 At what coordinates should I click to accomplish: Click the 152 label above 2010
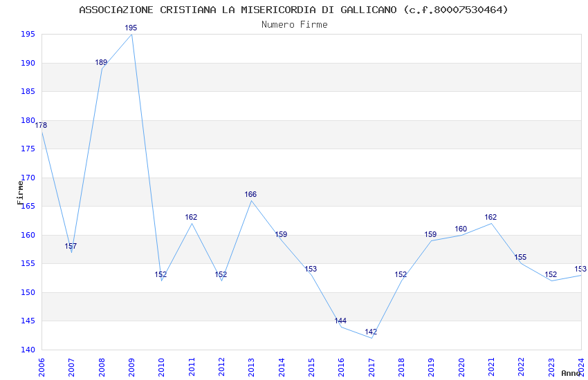pos(160,274)
